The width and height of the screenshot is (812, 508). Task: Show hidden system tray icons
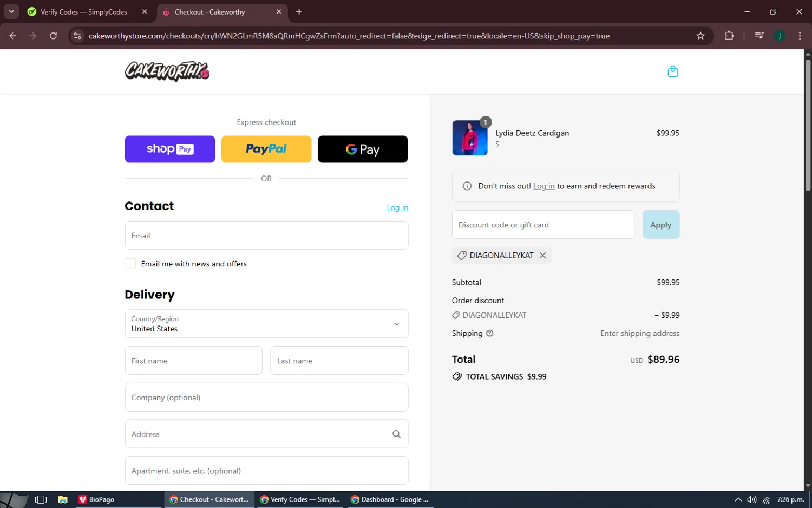pos(738,499)
